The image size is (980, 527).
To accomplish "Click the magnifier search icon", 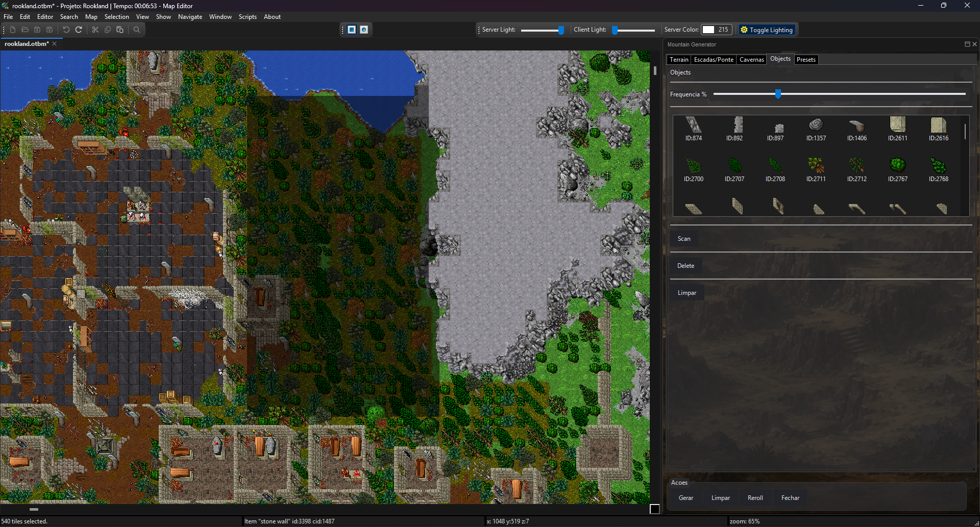I will coord(137,30).
